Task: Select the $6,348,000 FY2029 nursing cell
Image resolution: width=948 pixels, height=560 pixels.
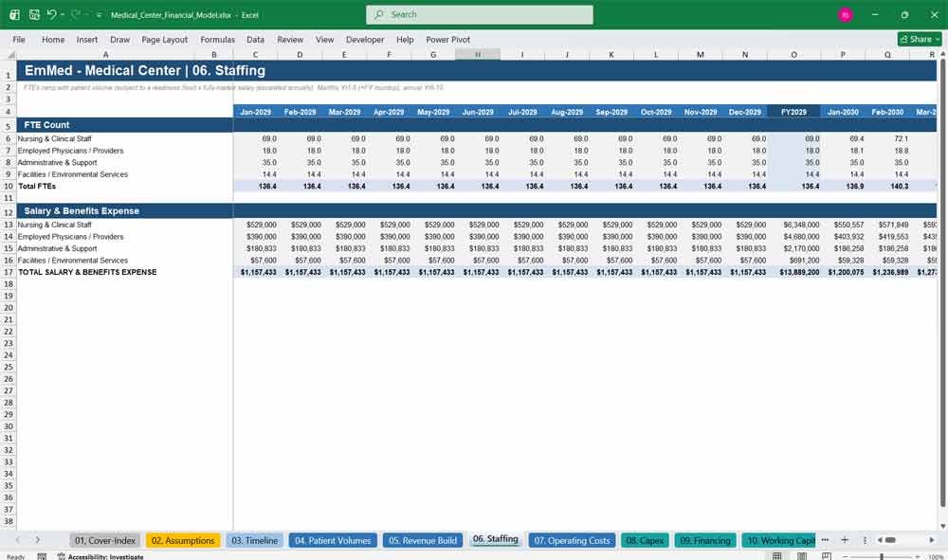Action: [794, 225]
